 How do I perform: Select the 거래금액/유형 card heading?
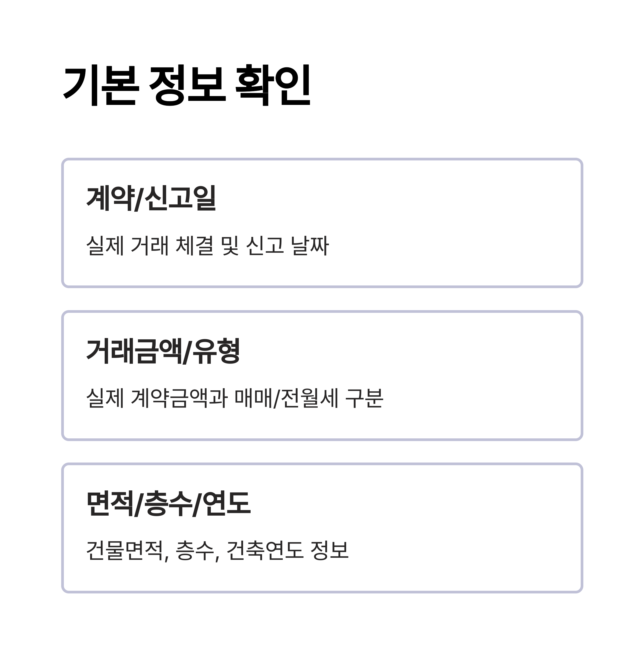click(x=163, y=351)
